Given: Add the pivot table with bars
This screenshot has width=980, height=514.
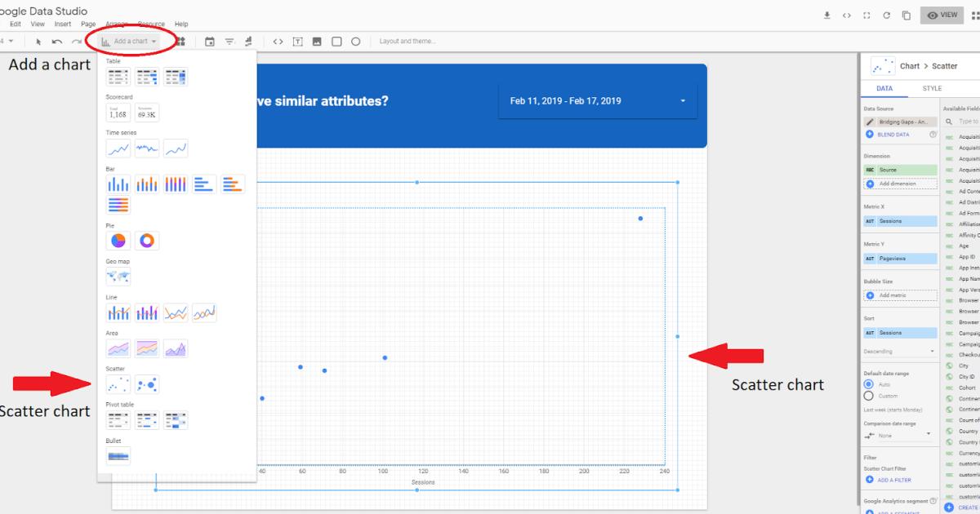Looking at the screenshot, I should coord(147,420).
